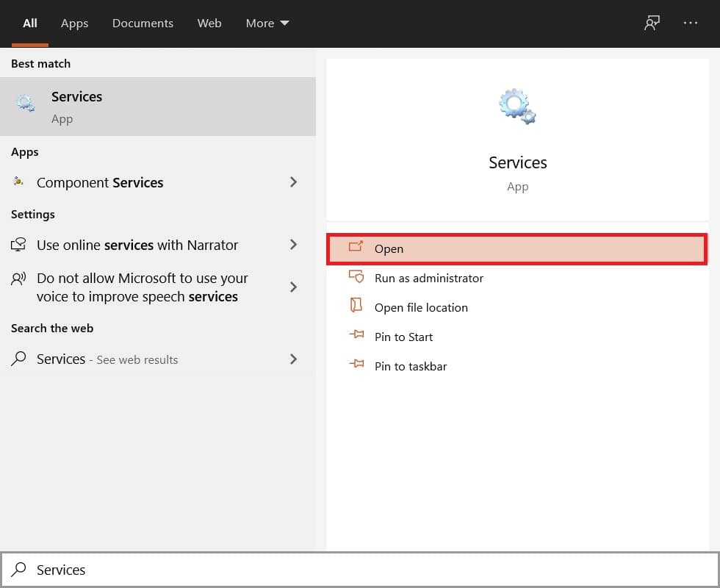Image resolution: width=720 pixels, height=588 pixels.
Task: Click the Component Services app icon
Action: click(x=19, y=182)
